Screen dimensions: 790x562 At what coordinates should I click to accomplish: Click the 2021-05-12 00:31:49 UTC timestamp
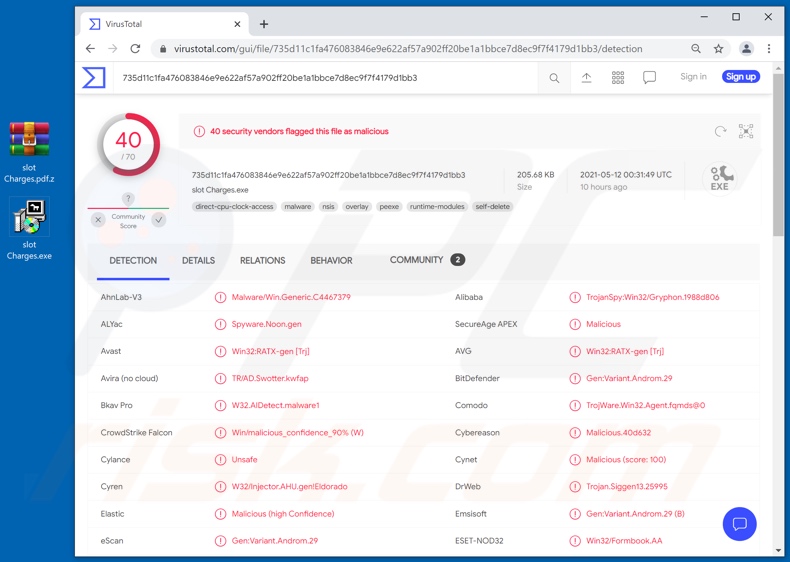pos(625,175)
